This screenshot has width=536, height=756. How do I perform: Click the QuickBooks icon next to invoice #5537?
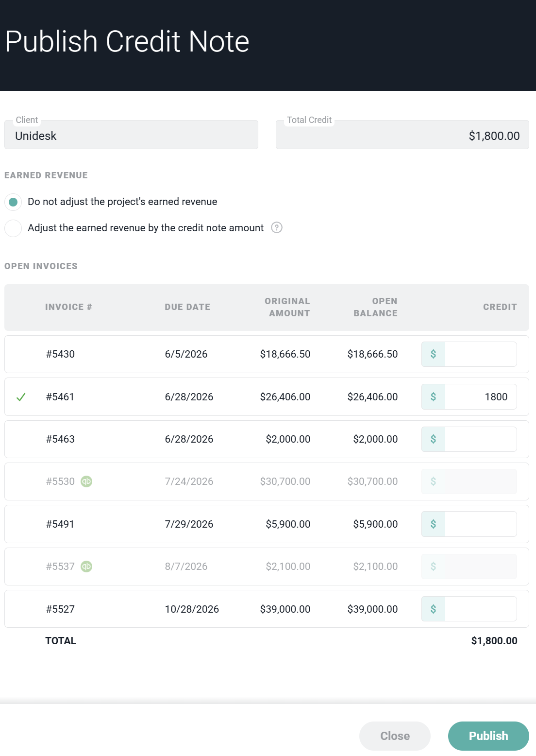point(86,567)
